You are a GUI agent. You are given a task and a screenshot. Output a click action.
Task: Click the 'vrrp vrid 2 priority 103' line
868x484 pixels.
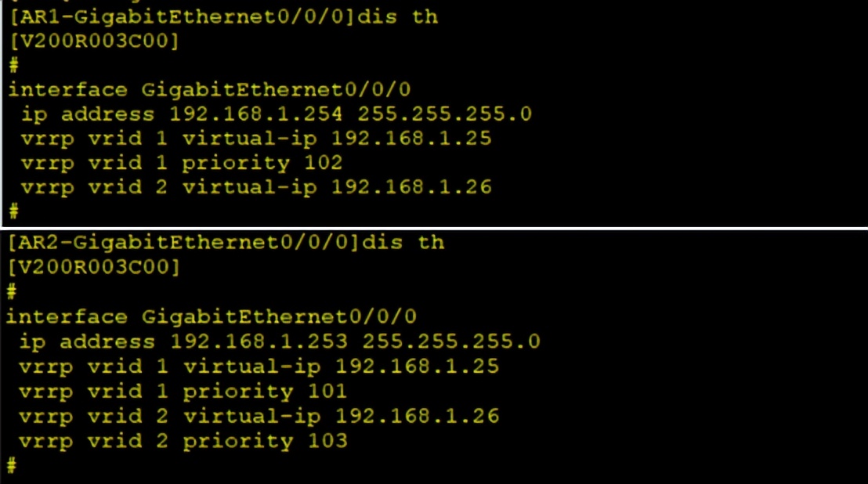pos(183,440)
